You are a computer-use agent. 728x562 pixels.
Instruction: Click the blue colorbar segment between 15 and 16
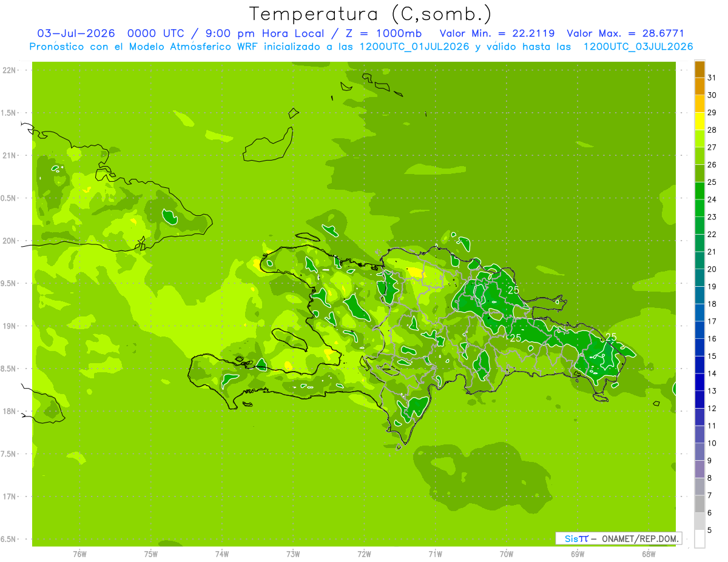(699, 347)
